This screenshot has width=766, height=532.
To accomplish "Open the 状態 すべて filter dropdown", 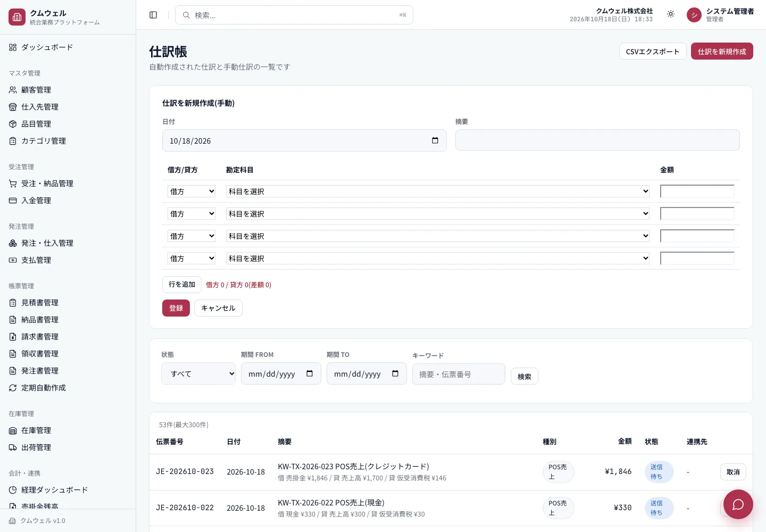I will 198,373.
